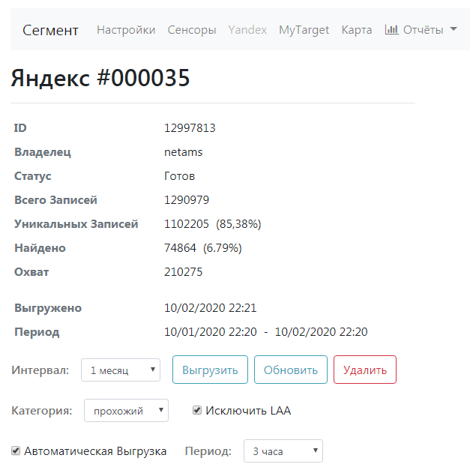Viewport: 470px width, 476px height.
Task: Click the heading Яндекс #000035
Action: point(100,78)
